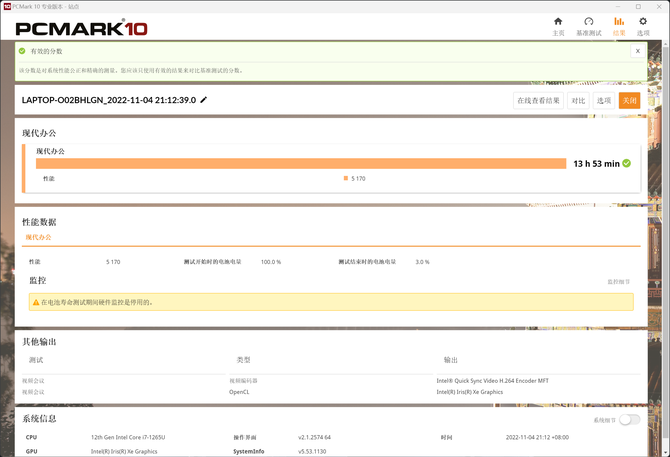This screenshot has height=457, width=670.
Task: Click the warning triangle in the monitoring notice
Action: point(36,302)
